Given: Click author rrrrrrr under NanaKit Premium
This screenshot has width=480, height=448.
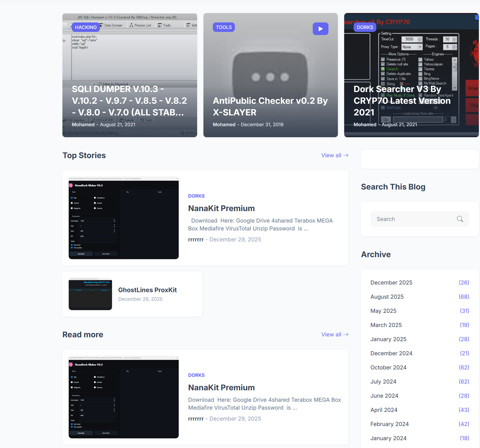Looking at the screenshot, I should coord(196,239).
